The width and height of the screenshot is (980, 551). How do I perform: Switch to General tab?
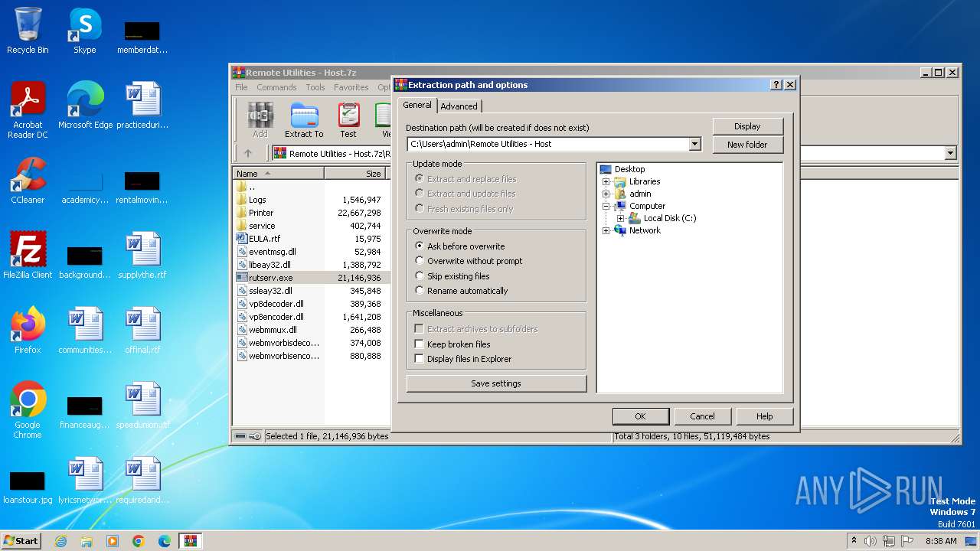click(x=417, y=105)
